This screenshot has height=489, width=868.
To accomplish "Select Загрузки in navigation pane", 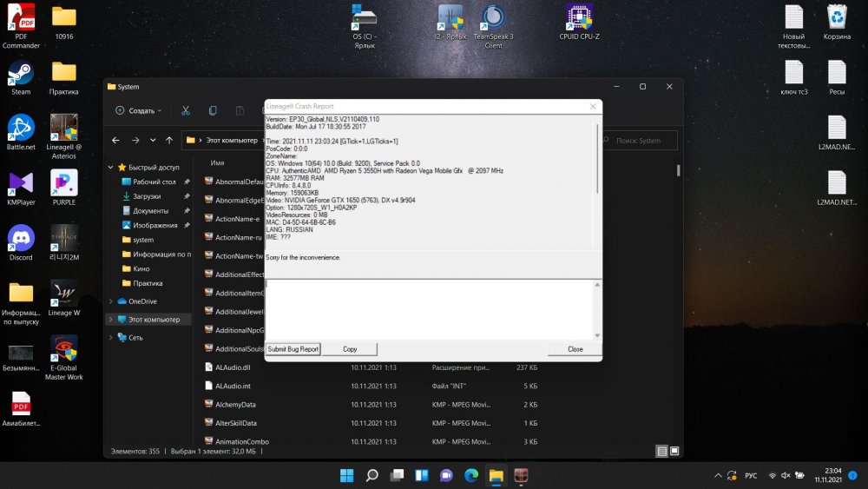I will click(147, 196).
